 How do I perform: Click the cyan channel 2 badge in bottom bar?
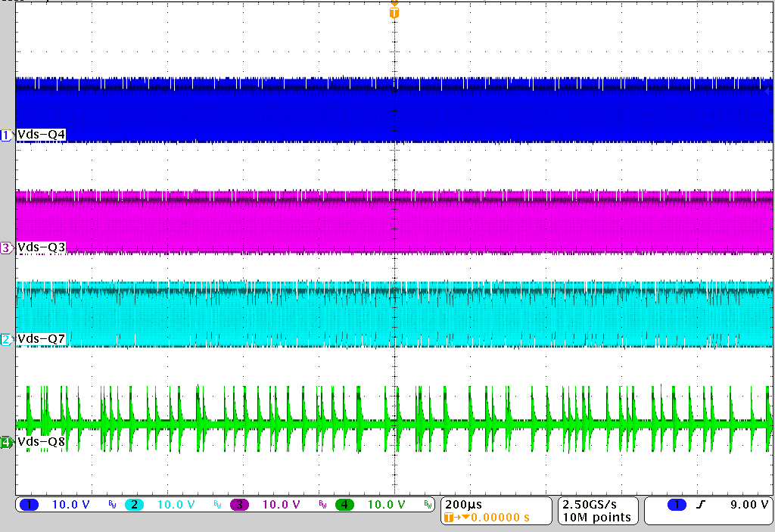click(x=134, y=505)
